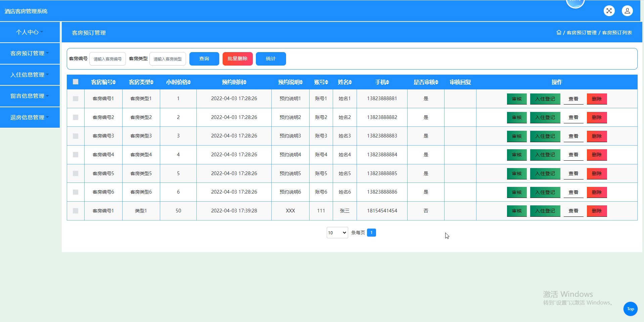The width and height of the screenshot is (644, 322).
Task: Click the 否 audit status cell
Action: pos(426,211)
